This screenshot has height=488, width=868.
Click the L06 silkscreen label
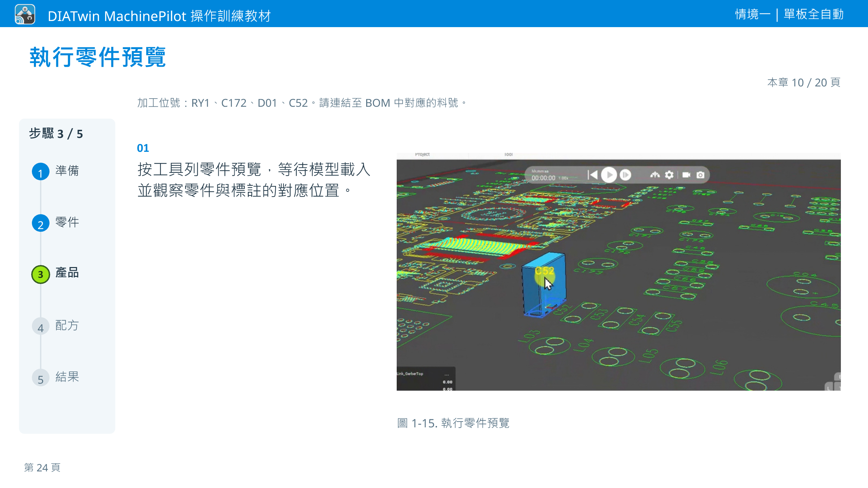point(718,368)
